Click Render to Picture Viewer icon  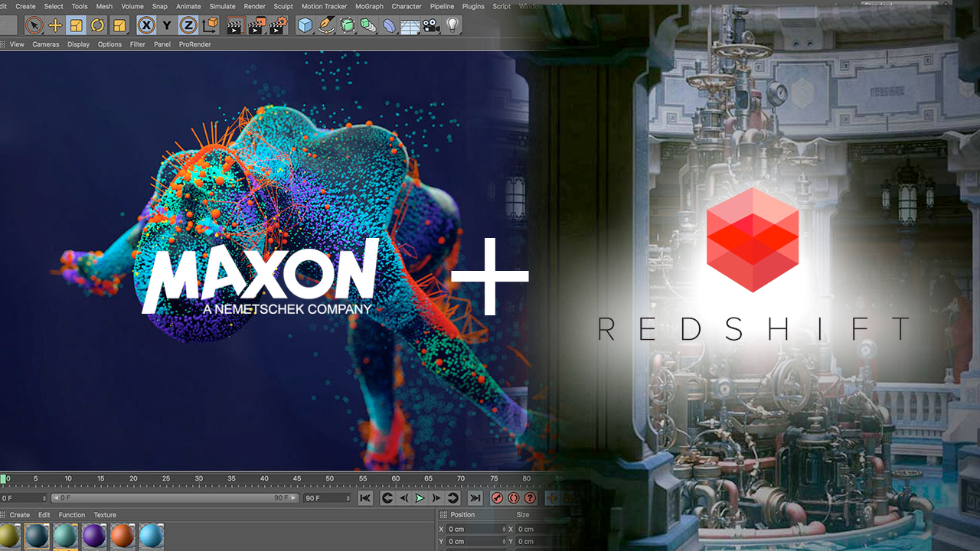coord(256,25)
